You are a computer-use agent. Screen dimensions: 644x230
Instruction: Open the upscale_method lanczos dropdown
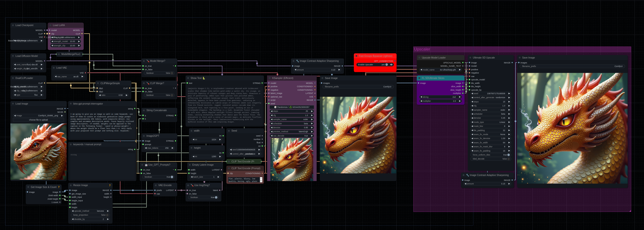pyautogui.click(x=90, y=211)
